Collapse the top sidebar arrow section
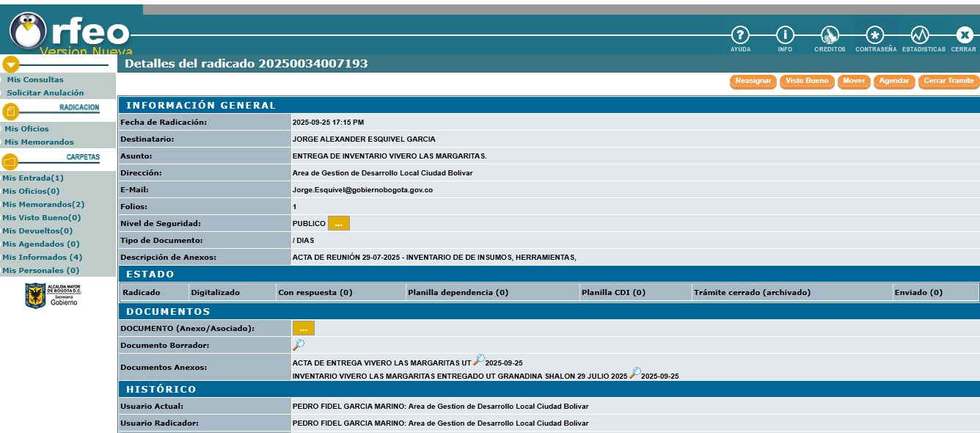Screen dimensions: 980x433 coord(10,65)
